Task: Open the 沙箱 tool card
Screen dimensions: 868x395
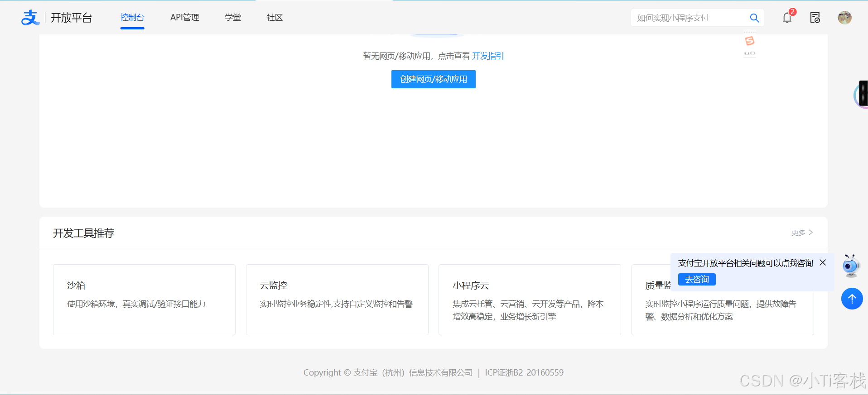Action: (x=144, y=300)
